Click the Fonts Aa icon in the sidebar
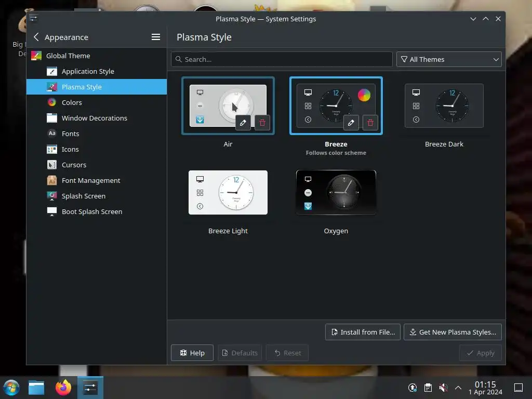This screenshot has height=399, width=532. tap(52, 134)
